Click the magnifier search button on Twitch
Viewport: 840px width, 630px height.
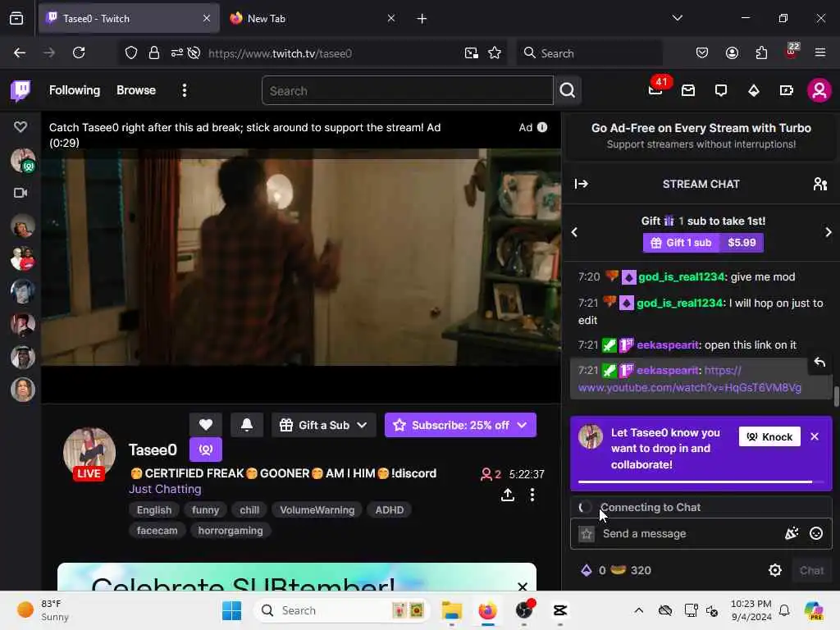pyautogui.click(x=568, y=90)
